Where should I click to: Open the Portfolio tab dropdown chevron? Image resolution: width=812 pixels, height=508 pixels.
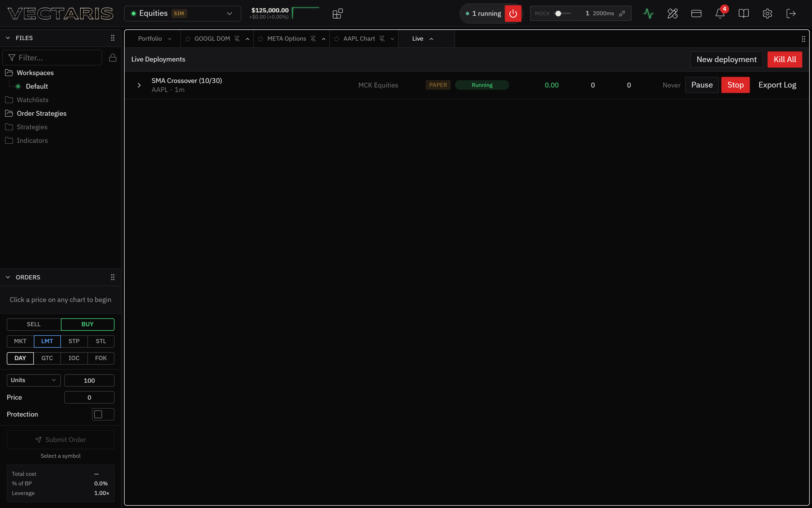coord(170,39)
